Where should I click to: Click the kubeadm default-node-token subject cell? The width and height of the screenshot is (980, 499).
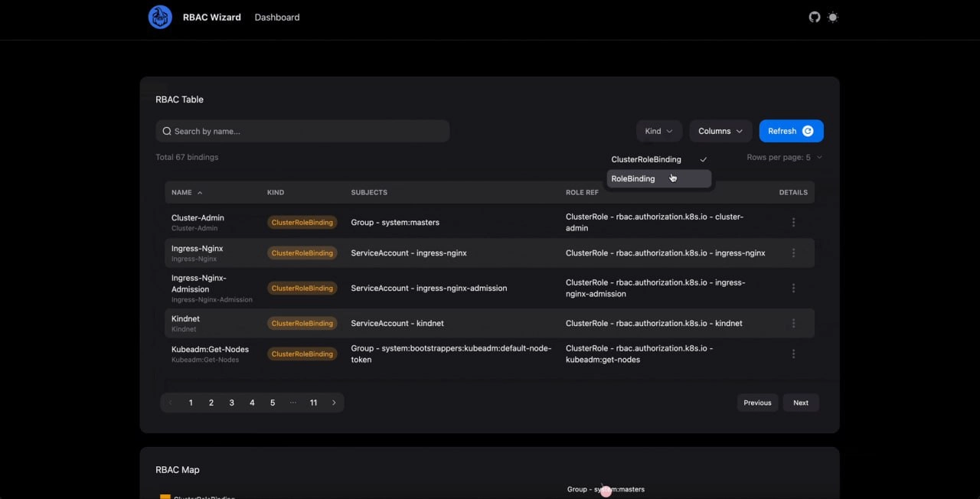pyautogui.click(x=451, y=354)
